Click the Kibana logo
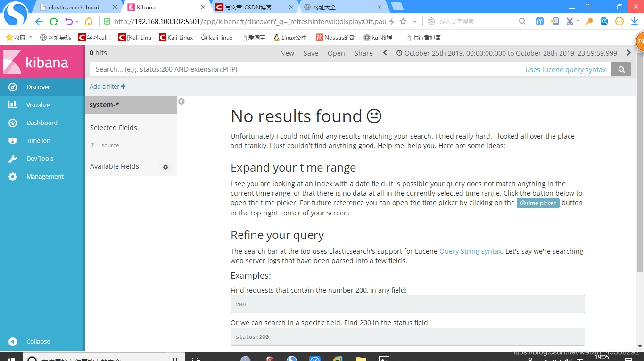Viewport: 644px width, 361px height. pyautogui.click(x=42, y=62)
